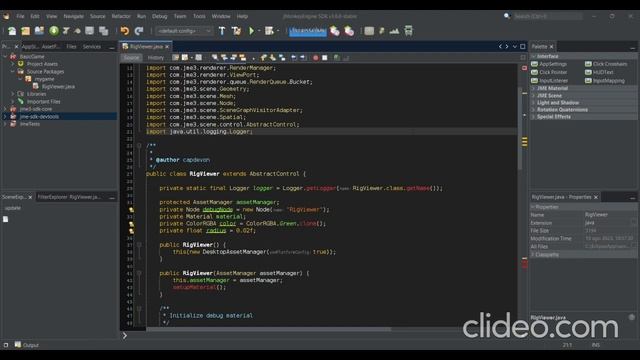Expand the Libraries node
This screenshot has height=360, width=640.
(x=13, y=94)
